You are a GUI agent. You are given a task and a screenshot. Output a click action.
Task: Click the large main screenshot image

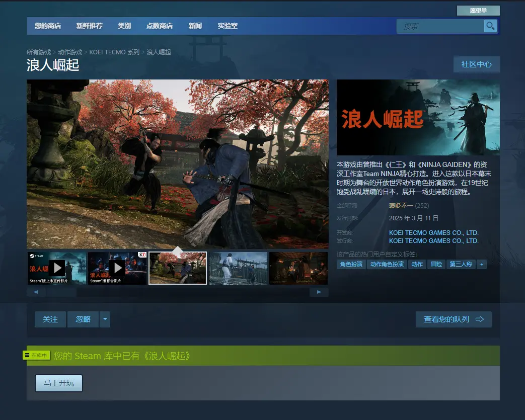click(x=178, y=164)
